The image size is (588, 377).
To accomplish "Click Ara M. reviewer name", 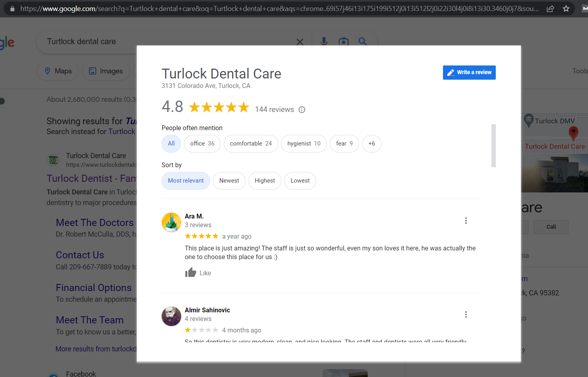I will coord(194,216).
